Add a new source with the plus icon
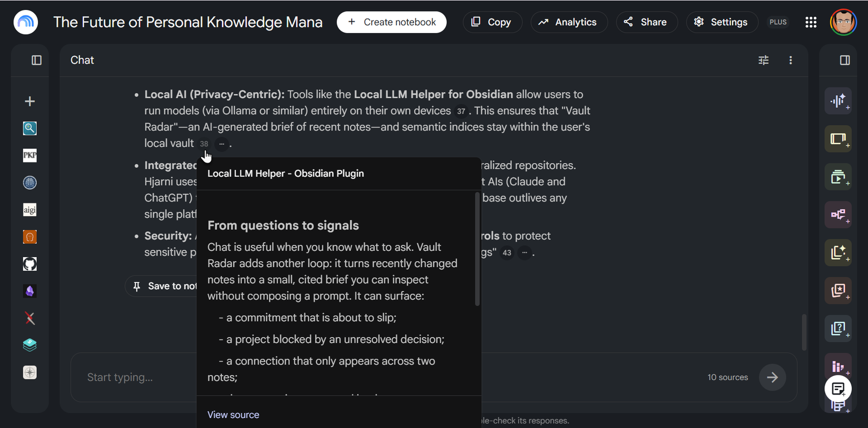 pyautogui.click(x=30, y=101)
